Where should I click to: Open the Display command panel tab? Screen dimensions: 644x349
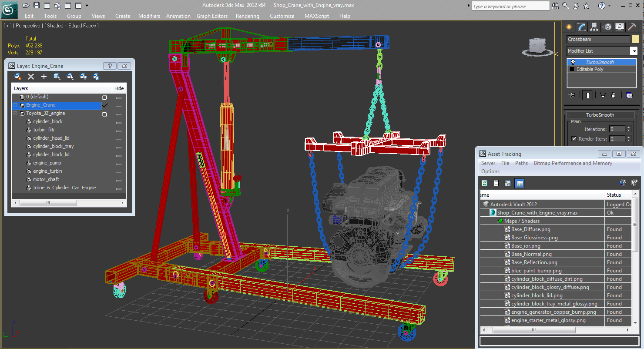click(x=620, y=27)
